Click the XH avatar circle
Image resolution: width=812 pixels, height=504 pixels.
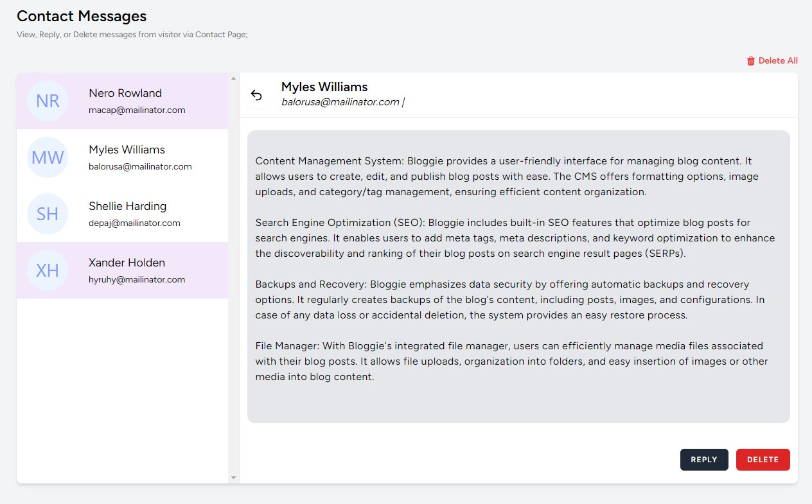coord(48,270)
